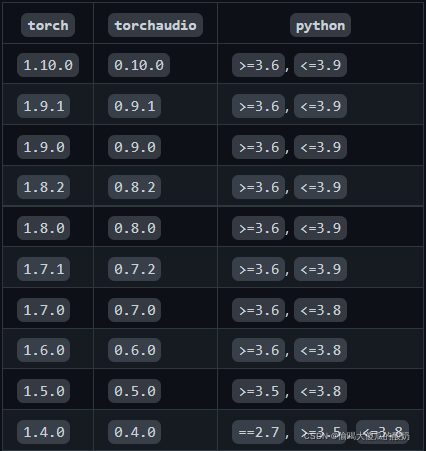Click the >=3.5 tag in 1.5.0 row

(x=259, y=391)
